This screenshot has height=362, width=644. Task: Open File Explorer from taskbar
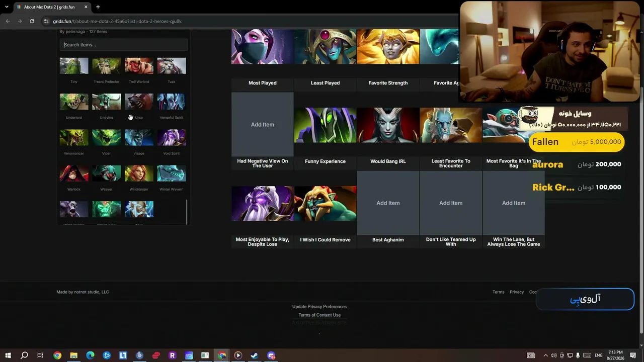coord(73,355)
